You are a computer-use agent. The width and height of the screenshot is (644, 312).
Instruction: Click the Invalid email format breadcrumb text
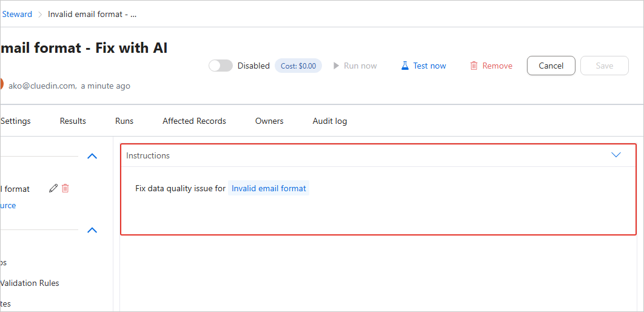point(92,14)
